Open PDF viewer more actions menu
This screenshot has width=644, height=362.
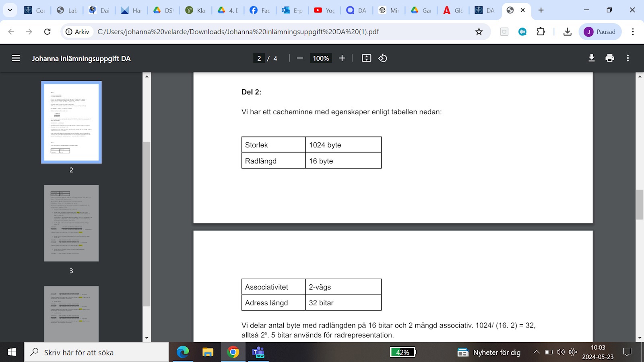627,58
